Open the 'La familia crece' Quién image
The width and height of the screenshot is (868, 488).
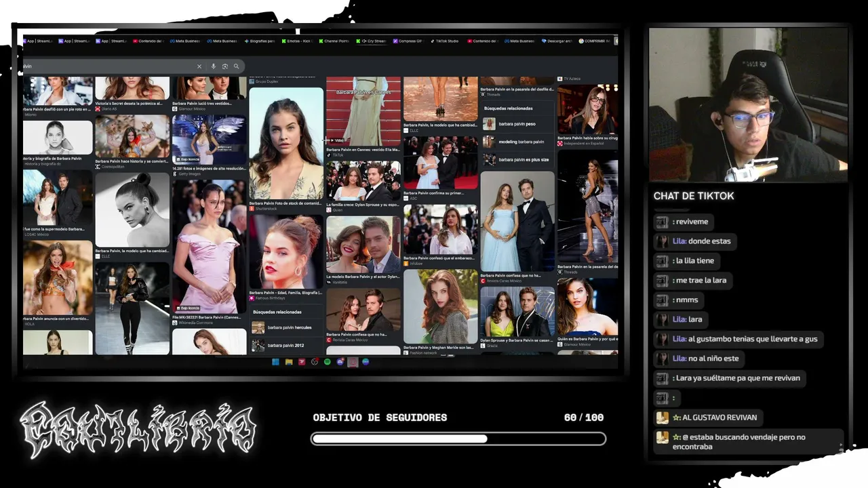coord(363,181)
